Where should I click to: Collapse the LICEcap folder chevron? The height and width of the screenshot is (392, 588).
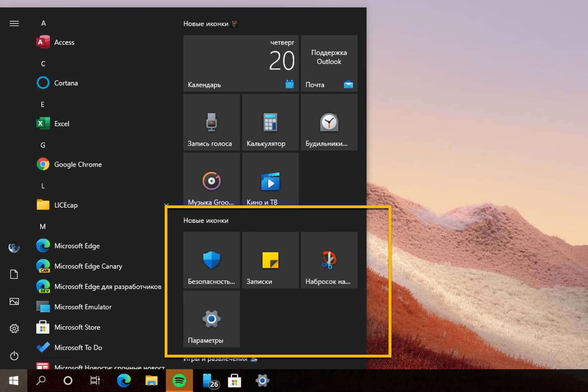point(166,205)
